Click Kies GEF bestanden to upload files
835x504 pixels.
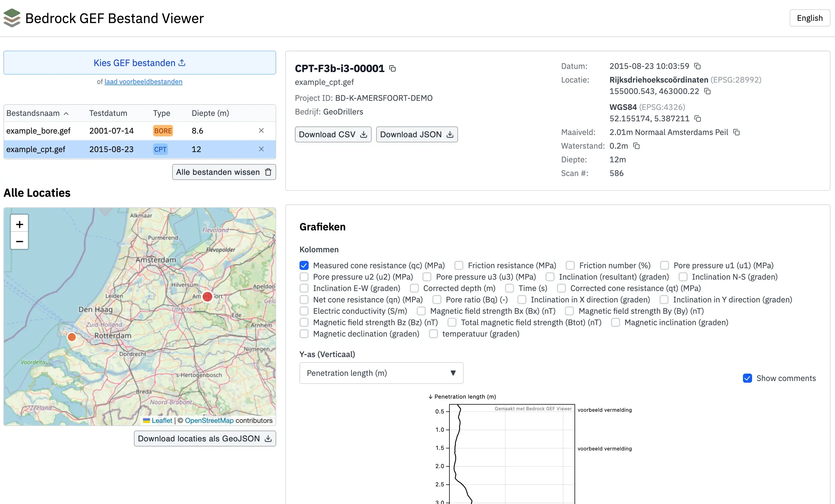click(x=139, y=63)
